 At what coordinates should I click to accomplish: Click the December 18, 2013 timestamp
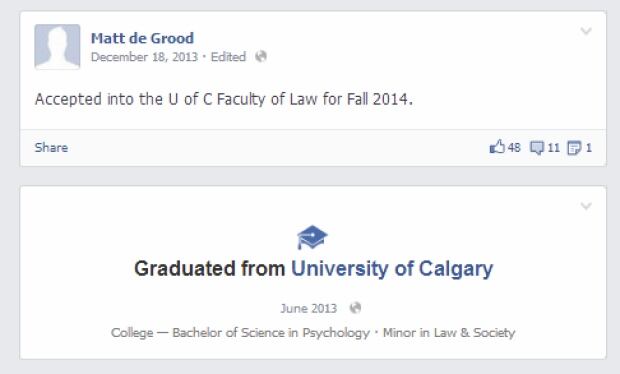pyautogui.click(x=144, y=57)
